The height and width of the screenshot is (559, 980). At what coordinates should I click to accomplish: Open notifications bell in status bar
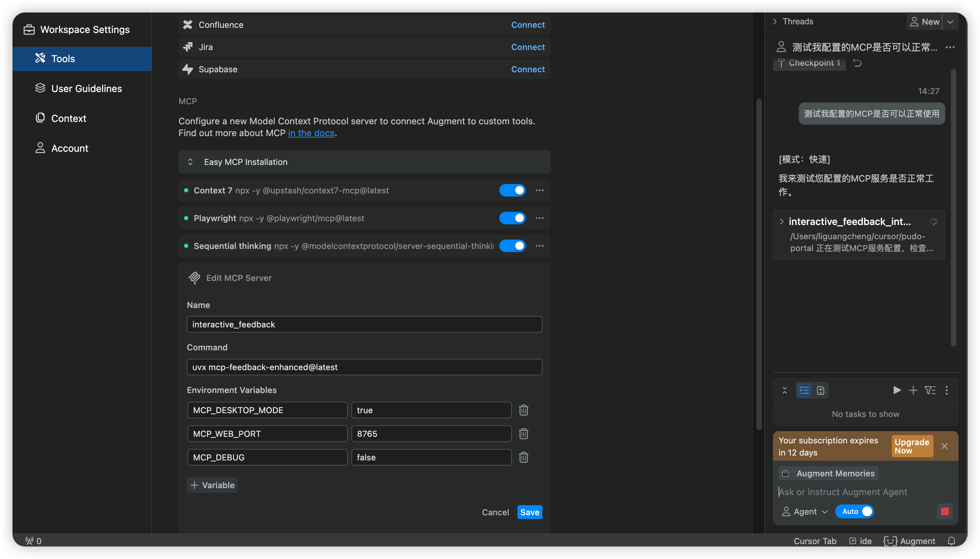tap(952, 541)
